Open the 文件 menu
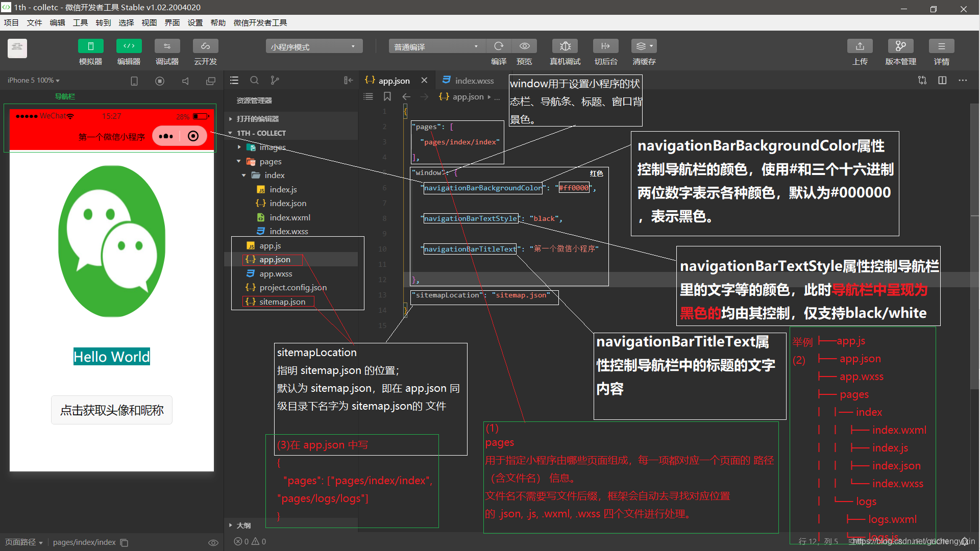Viewport: 980px width, 551px height. (34, 23)
